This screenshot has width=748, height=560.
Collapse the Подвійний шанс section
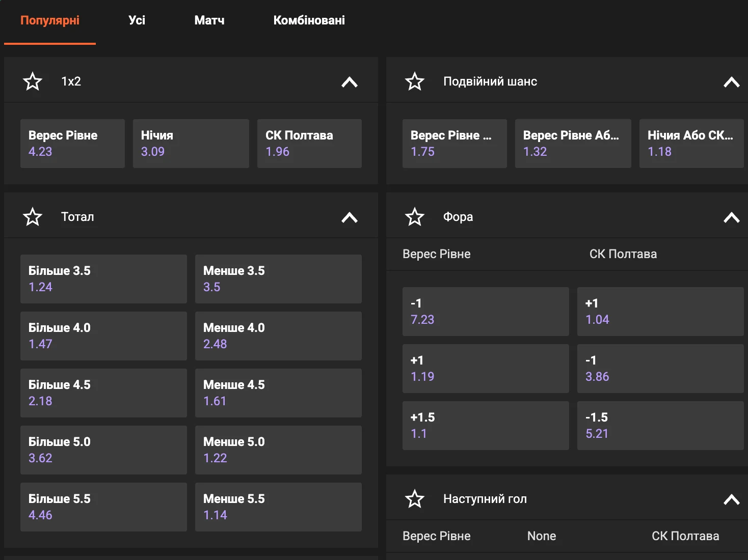[731, 82]
